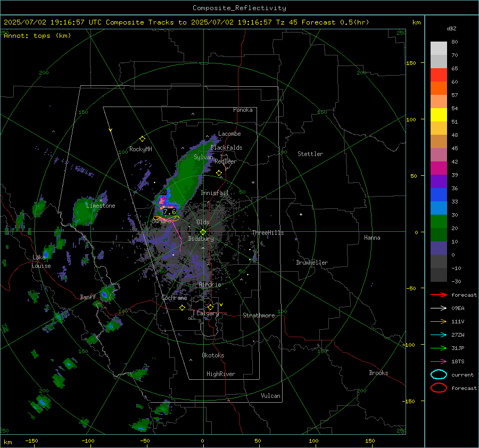Click the Vulcan map label
This screenshot has height=448, width=479.
pos(271,396)
